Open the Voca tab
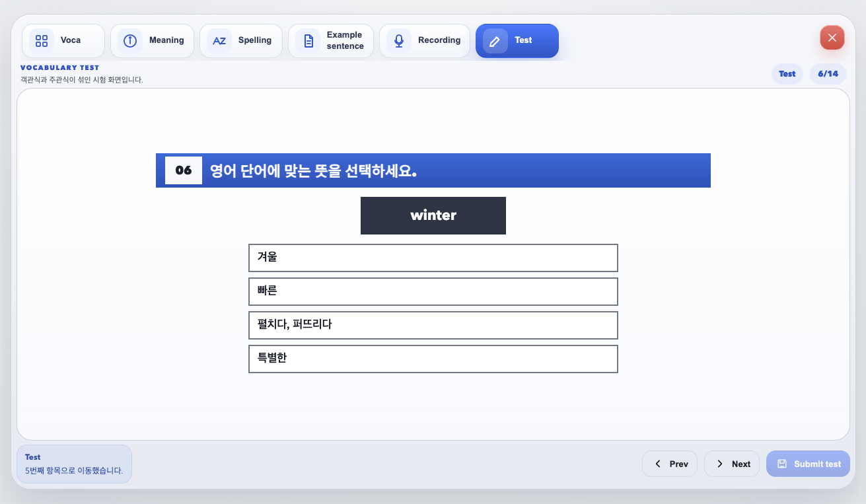 click(x=63, y=41)
